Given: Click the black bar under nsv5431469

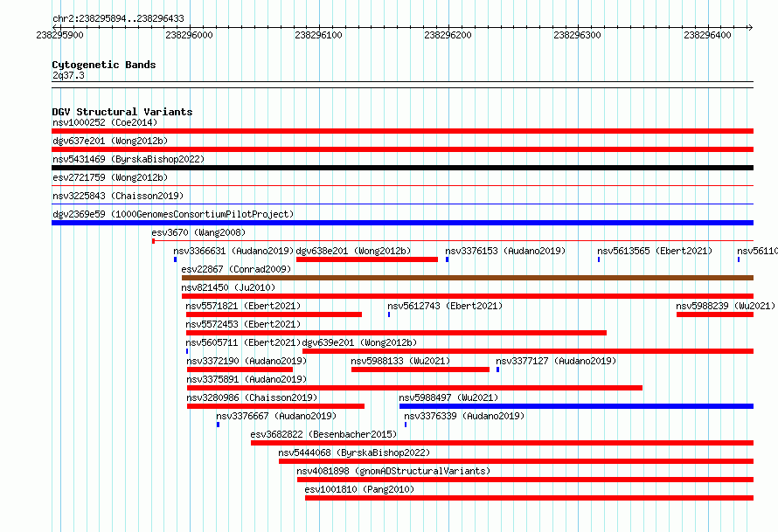Looking at the screenshot, I should [x=402, y=168].
